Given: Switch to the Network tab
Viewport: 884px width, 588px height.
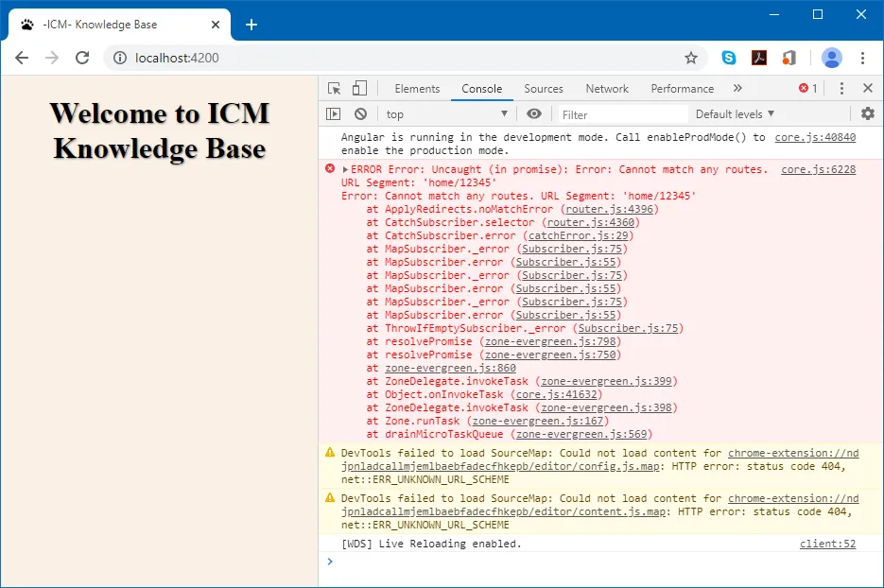Looking at the screenshot, I should (x=607, y=89).
